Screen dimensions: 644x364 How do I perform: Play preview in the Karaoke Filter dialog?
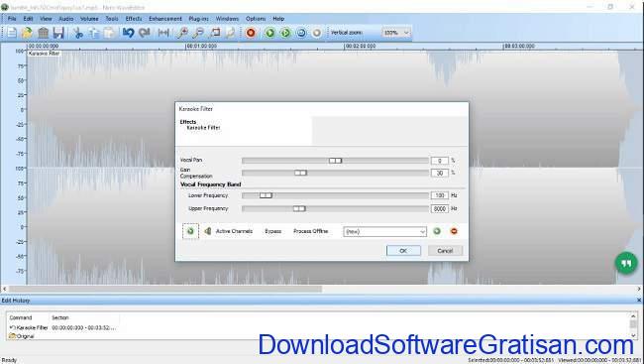[x=190, y=231]
